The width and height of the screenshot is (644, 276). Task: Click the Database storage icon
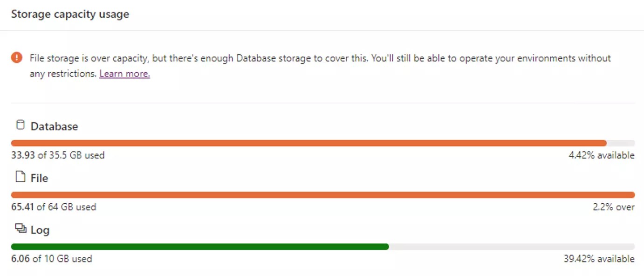point(20,124)
